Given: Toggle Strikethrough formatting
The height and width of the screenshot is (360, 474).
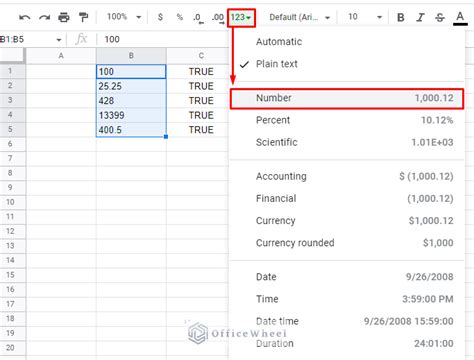Looking at the screenshot, I should [440, 17].
